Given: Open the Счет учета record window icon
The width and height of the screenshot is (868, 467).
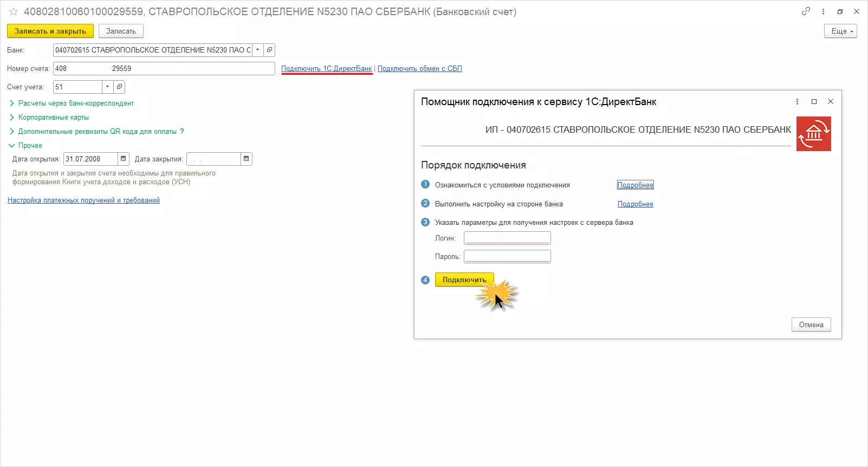Looking at the screenshot, I should point(119,87).
